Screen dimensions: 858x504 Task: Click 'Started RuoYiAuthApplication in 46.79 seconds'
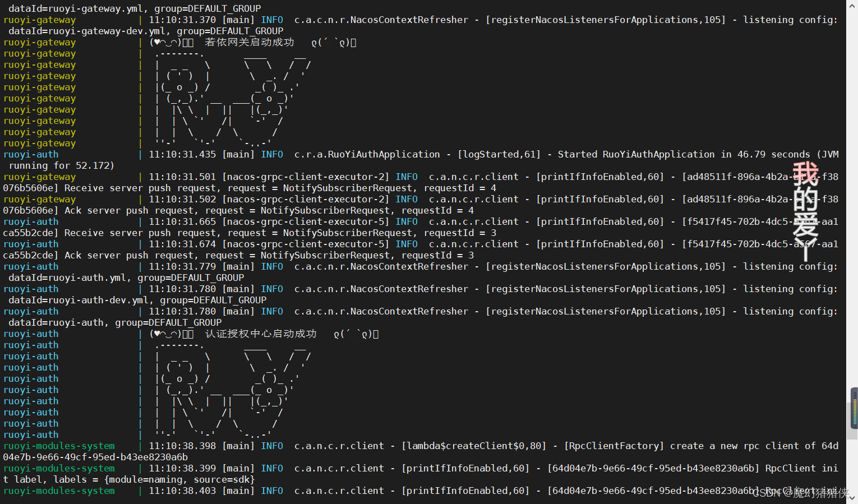coord(684,154)
